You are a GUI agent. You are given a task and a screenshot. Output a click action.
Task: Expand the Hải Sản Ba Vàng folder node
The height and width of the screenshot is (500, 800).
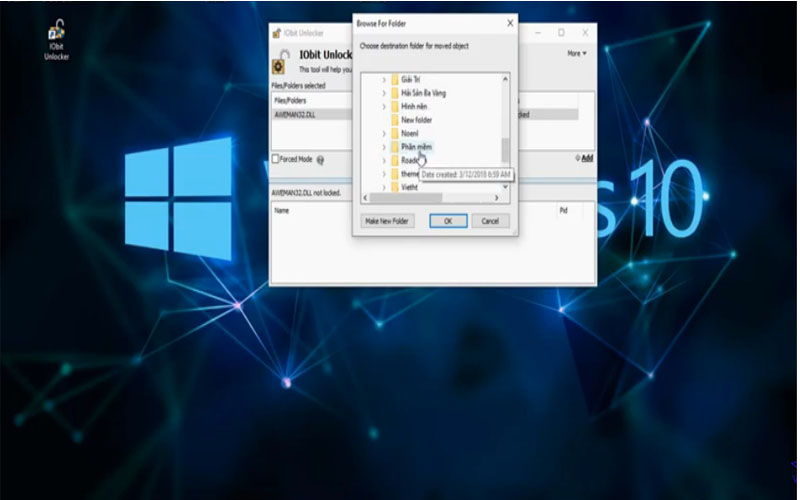[384, 93]
